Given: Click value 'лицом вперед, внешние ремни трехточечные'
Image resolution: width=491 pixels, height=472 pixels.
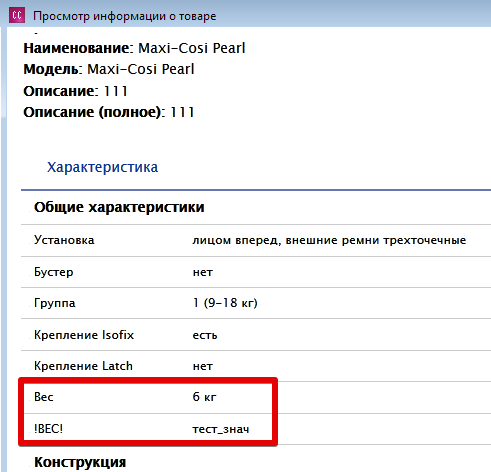Looking at the screenshot, I should click(329, 240).
